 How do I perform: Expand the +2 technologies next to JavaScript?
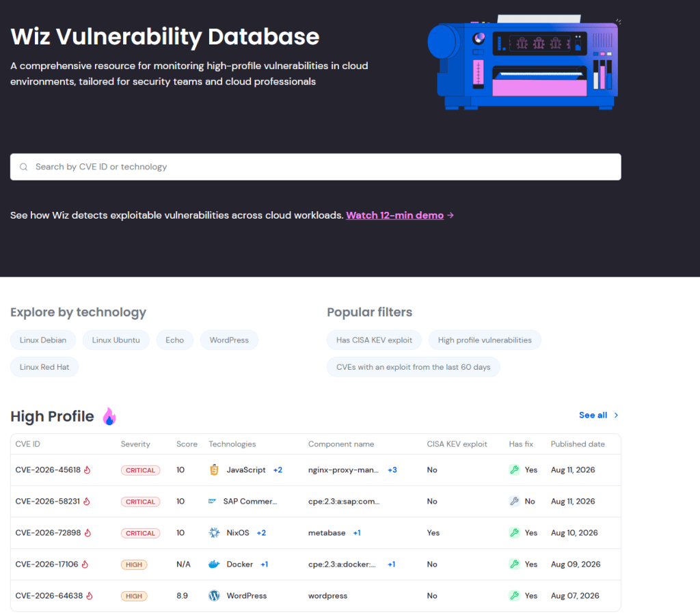click(278, 469)
